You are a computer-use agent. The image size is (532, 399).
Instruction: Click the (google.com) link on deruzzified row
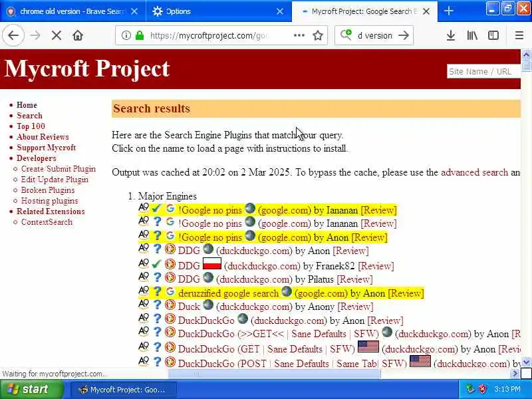321,293
